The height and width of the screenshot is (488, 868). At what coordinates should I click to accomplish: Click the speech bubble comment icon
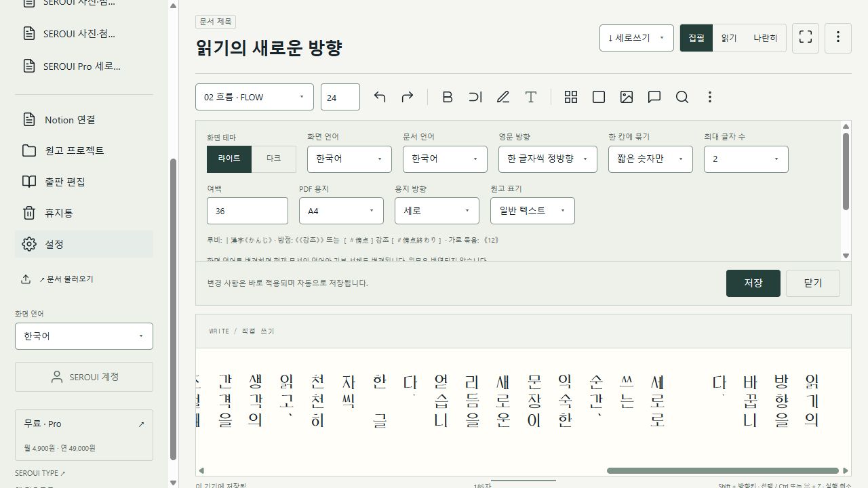tap(654, 97)
